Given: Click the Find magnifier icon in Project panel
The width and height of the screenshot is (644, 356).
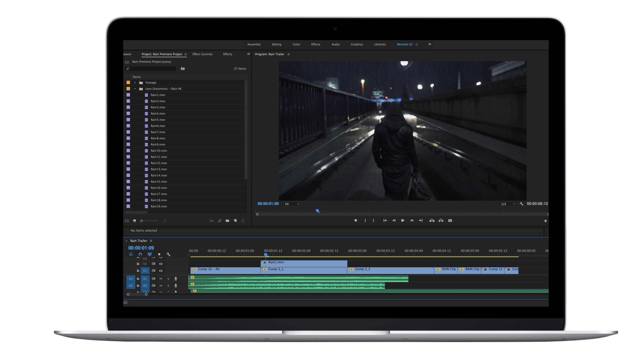Looking at the screenshot, I should click(220, 221).
